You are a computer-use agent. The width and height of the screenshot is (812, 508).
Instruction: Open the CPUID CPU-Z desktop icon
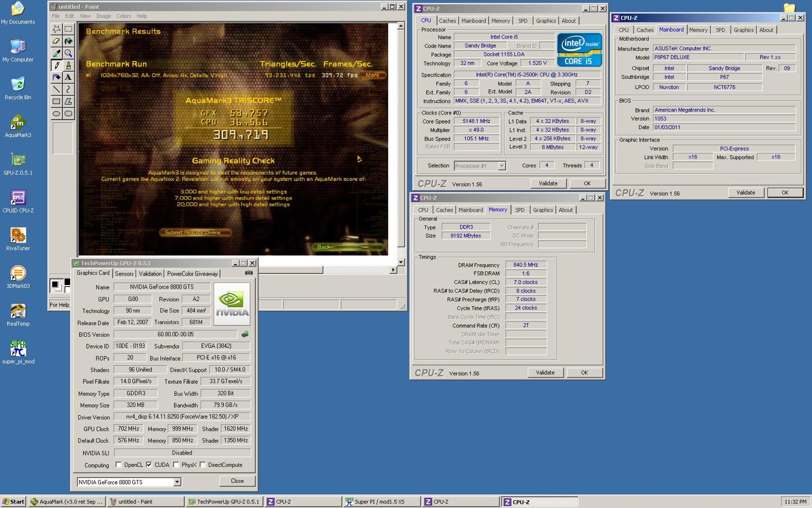[18, 202]
